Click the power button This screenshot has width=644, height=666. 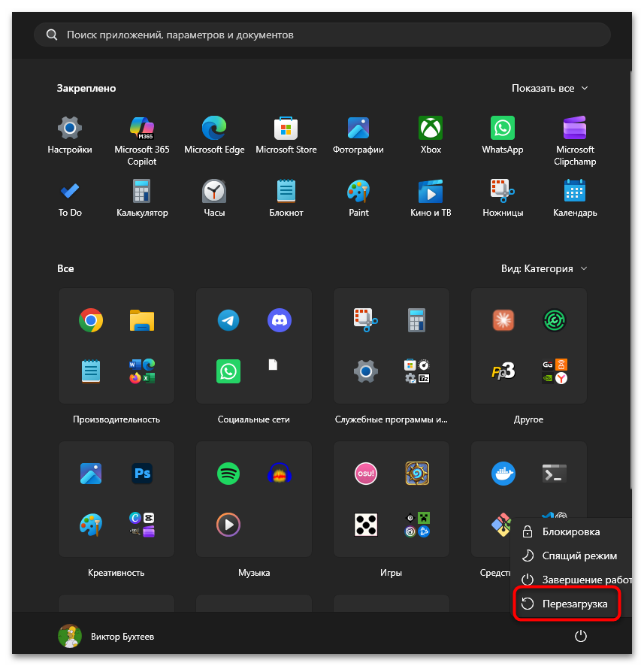point(580,636)
